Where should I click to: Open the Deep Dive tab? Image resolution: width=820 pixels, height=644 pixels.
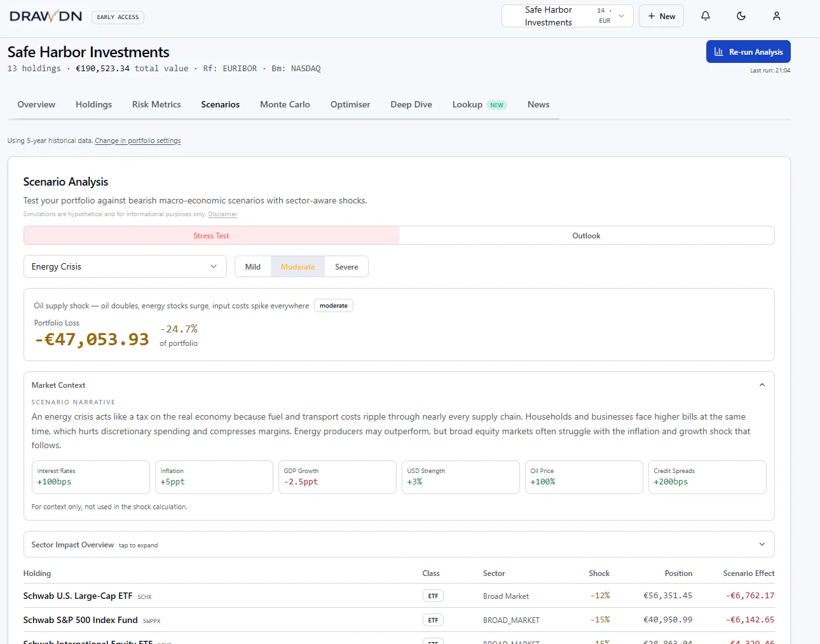click(x=411, y=104)
